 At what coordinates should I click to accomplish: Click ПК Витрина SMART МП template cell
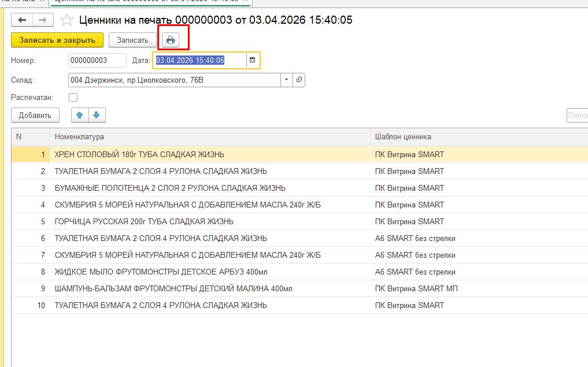(x=416, y=288)
